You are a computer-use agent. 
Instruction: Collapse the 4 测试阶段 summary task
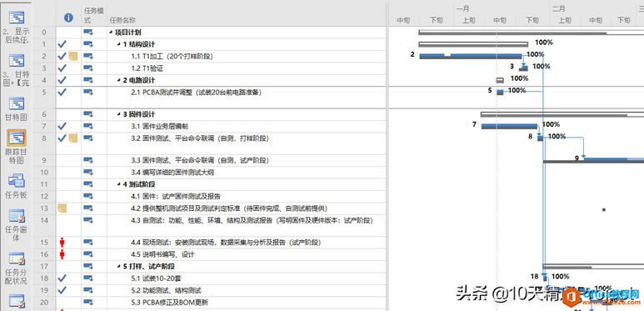(x=119, y=184)
